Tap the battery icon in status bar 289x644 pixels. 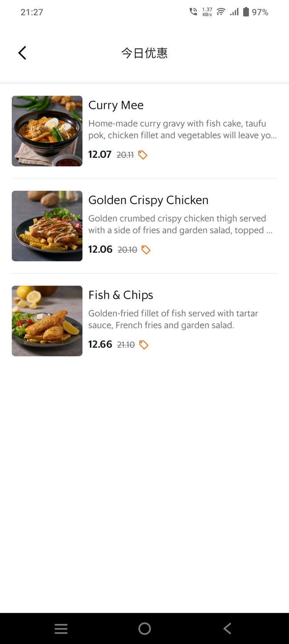point(246,12)
